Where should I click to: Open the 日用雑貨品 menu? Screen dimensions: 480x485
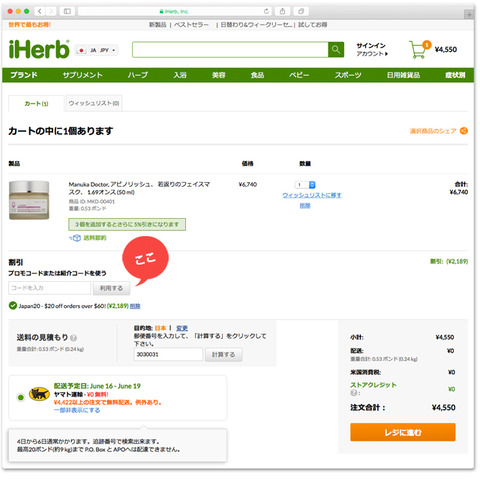[403, 75]
